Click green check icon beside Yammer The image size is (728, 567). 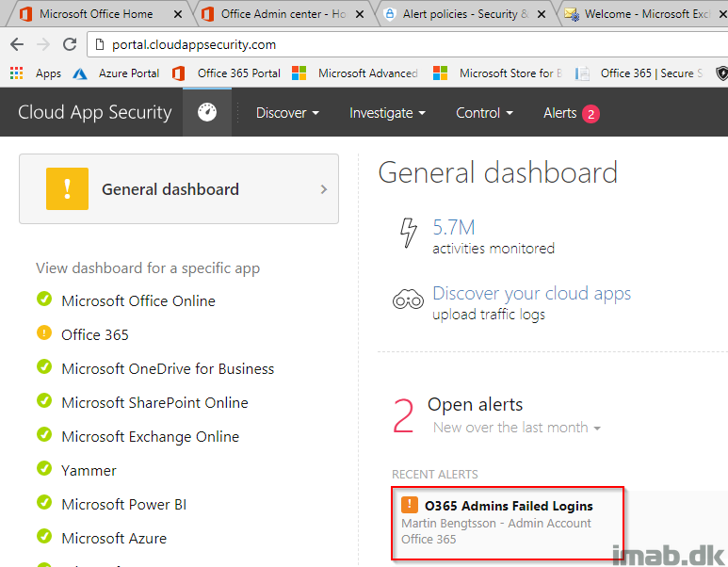pos(44,468)
